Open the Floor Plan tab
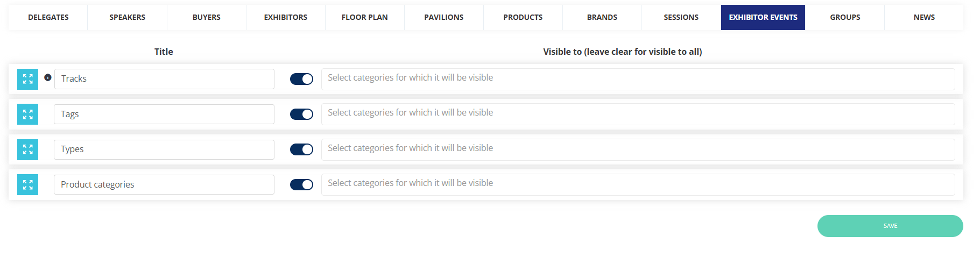Screen dimensions: 980x265 pyautogui.click(x=364, y=17)
